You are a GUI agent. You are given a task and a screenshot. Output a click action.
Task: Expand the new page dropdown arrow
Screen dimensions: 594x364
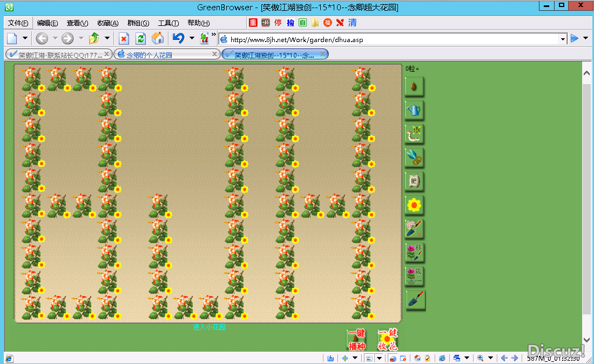point(26,38)
